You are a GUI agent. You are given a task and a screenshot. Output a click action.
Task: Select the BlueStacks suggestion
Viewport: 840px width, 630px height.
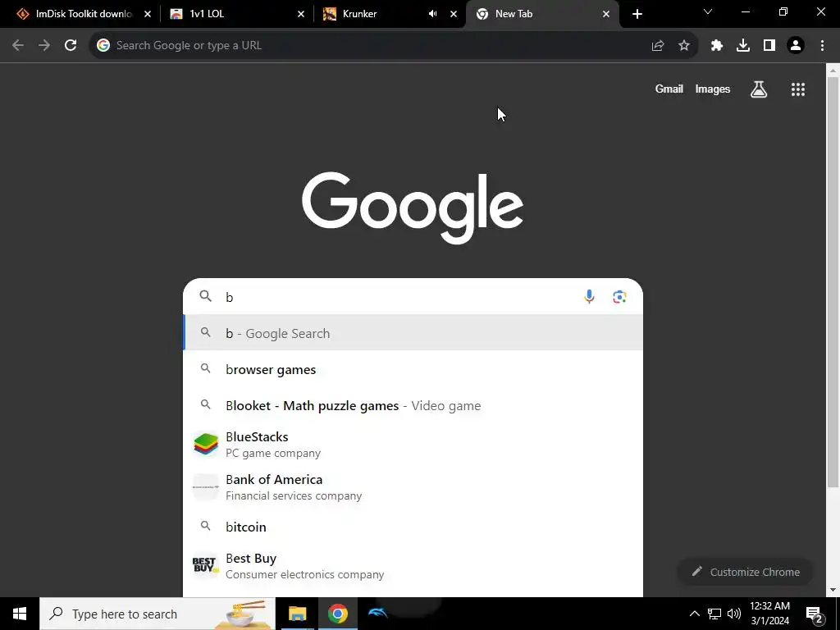[413, 445]
